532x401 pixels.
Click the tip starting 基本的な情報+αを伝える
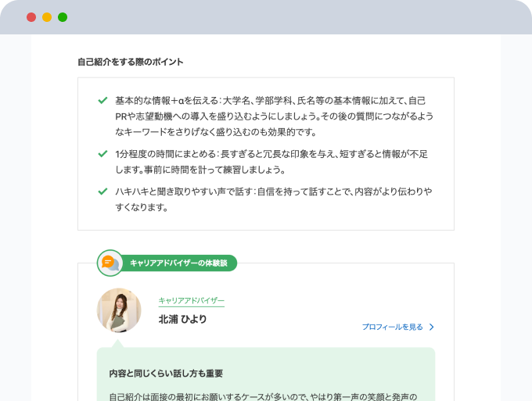[270, 116]
